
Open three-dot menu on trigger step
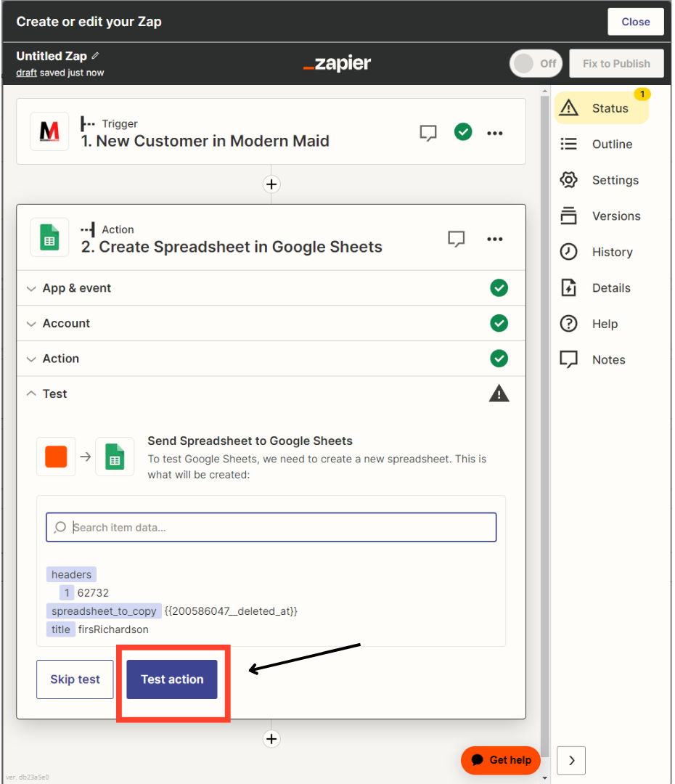point(495,133)
